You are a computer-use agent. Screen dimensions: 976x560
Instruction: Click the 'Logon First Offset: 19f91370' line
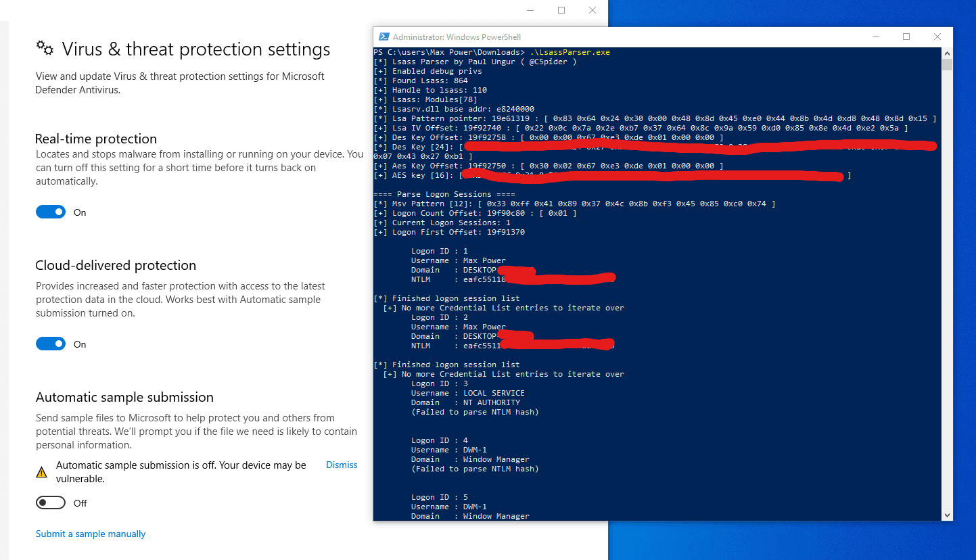pos(449,232)
